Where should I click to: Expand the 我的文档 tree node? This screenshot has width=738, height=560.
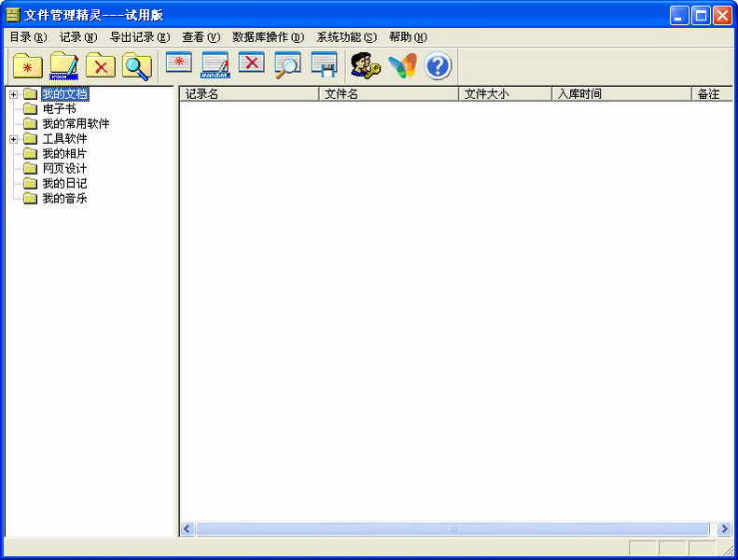pyautogui.click(x=14, y=94)
